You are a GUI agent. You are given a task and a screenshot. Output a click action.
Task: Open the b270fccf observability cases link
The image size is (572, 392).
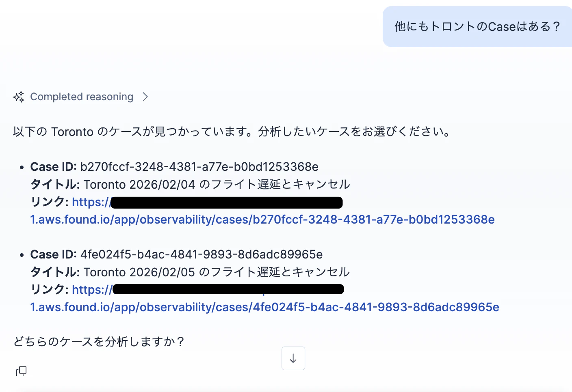(262, 220)
